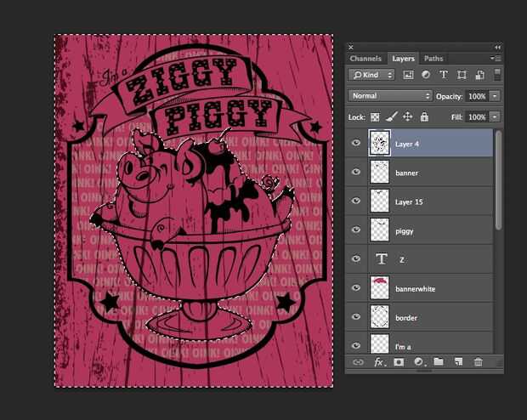Add a layer mask icon

(399, 362)
